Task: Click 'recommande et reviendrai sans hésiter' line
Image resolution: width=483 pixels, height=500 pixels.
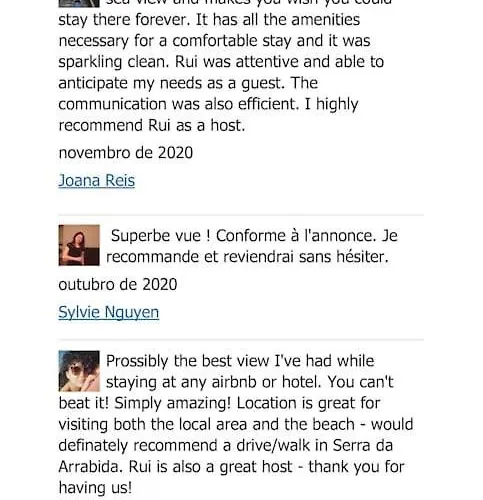Action: [x=247, y=257]
